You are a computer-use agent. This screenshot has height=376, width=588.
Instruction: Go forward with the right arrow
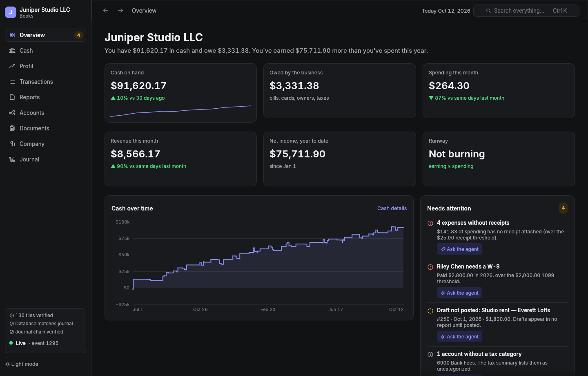pyautogui.click(x=120, y=11)
